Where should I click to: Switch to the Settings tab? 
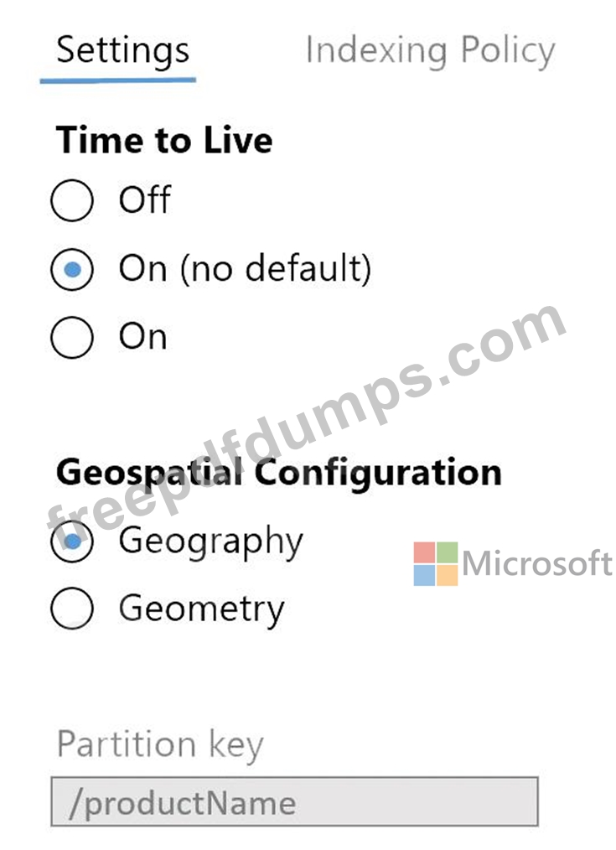(122, 51)
